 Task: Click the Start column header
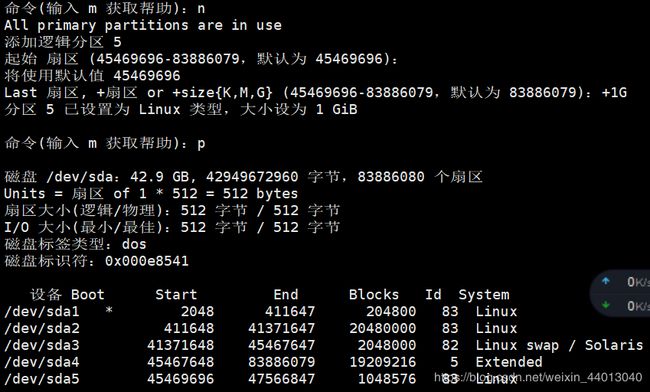176,295
